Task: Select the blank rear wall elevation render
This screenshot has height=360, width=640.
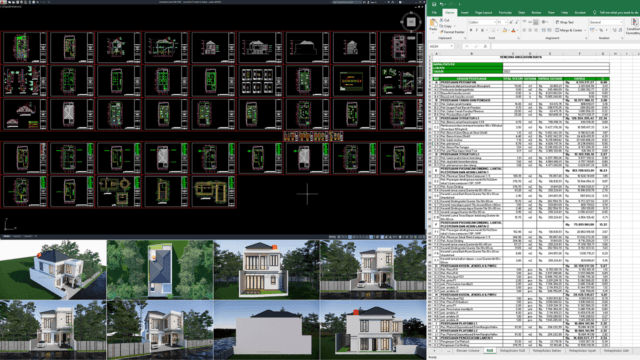Action: [x=267, y=330]
